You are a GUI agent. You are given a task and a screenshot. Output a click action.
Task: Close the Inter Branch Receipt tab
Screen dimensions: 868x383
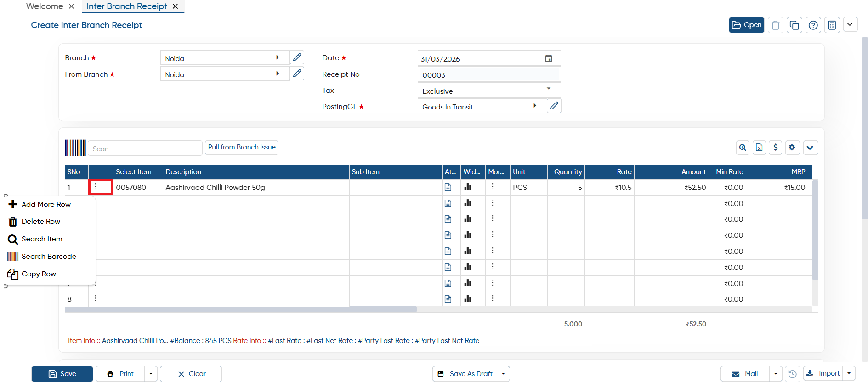pos(175,6)
